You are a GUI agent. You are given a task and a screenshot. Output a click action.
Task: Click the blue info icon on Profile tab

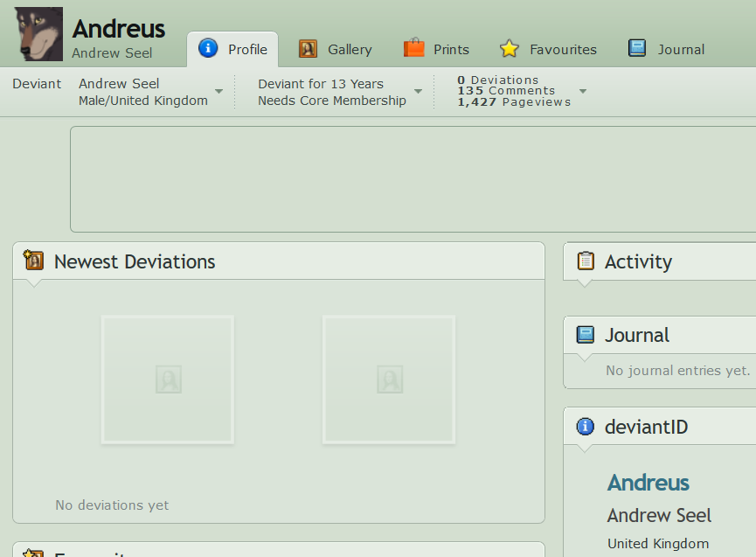click(x=208, y=48)
